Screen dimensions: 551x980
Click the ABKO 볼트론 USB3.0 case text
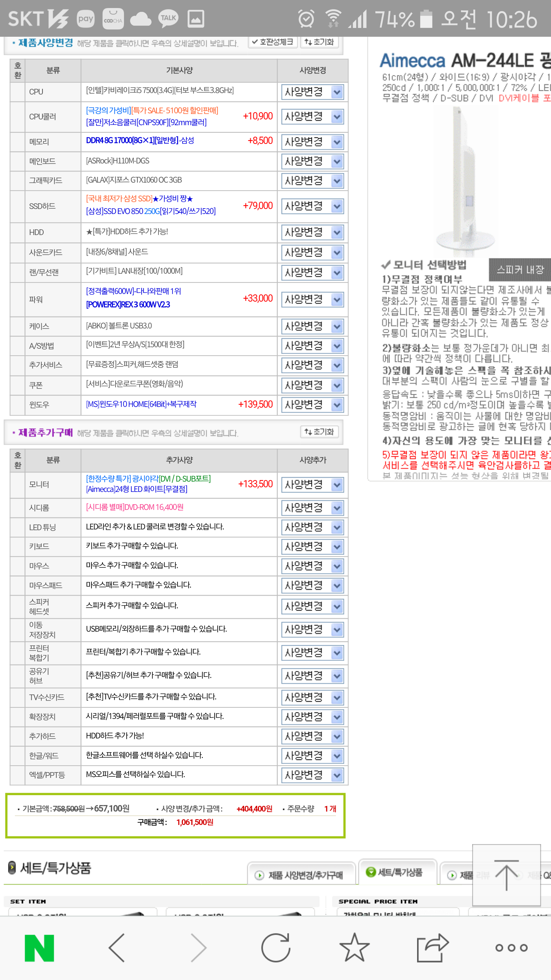119,326
